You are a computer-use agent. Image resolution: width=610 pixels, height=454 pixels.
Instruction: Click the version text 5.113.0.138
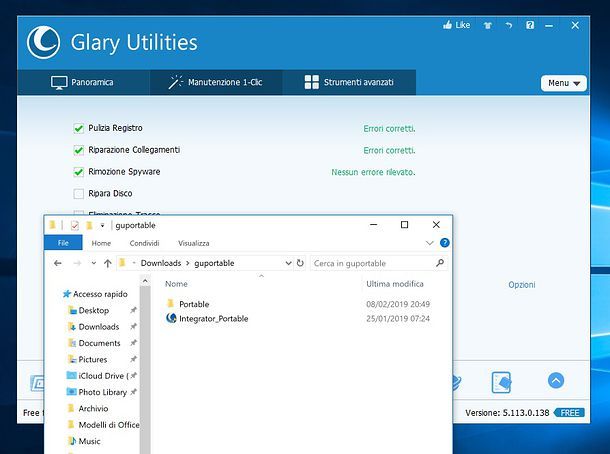[x=526, y=413]
